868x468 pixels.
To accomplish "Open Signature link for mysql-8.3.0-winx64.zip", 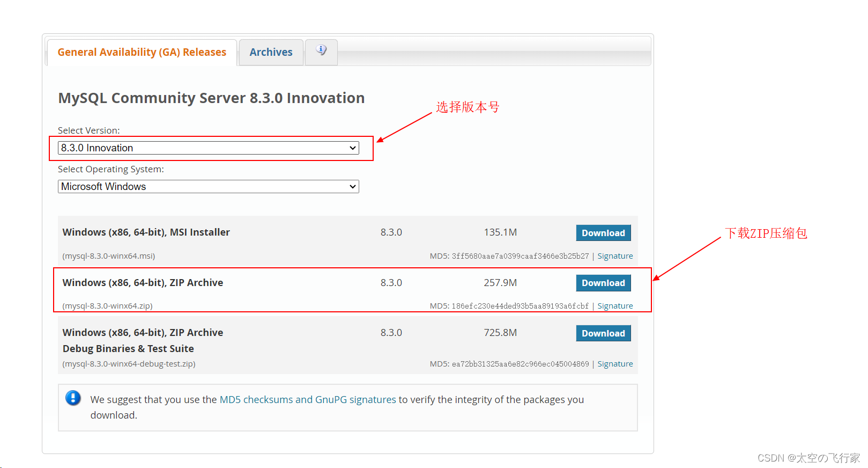I will 615,306.
